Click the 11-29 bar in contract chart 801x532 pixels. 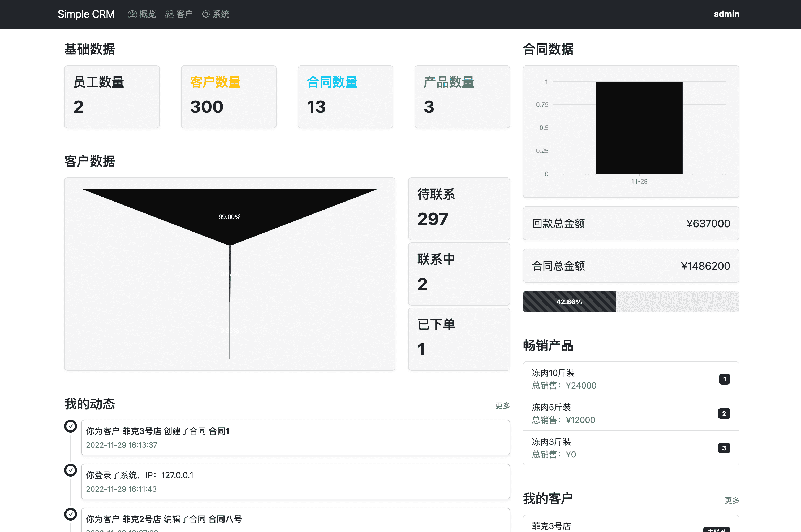coord(639,128)
